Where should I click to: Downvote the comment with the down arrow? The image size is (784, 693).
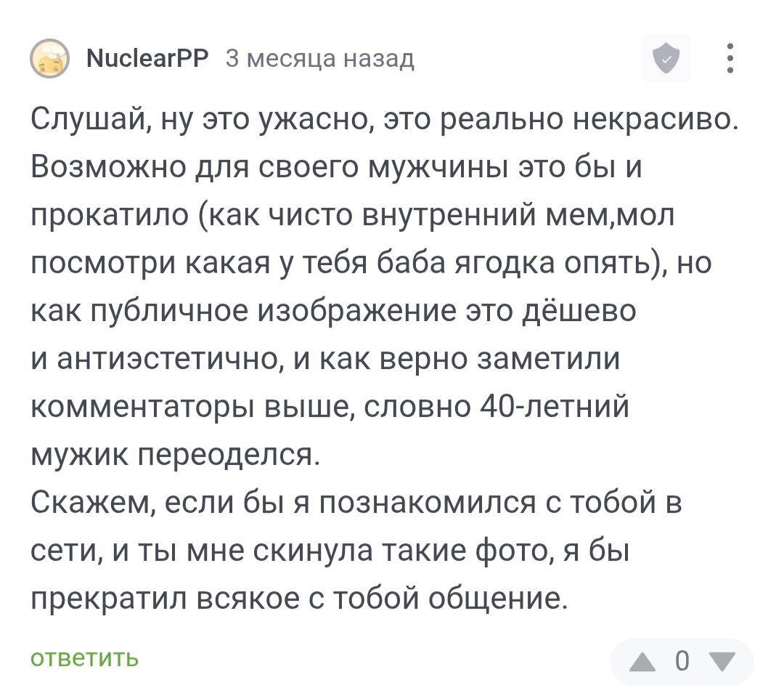pyautogui.click(x=722, y=660)
